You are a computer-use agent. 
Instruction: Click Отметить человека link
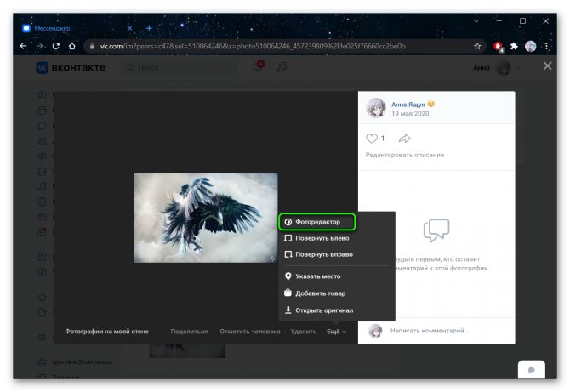tap(250, 332)
